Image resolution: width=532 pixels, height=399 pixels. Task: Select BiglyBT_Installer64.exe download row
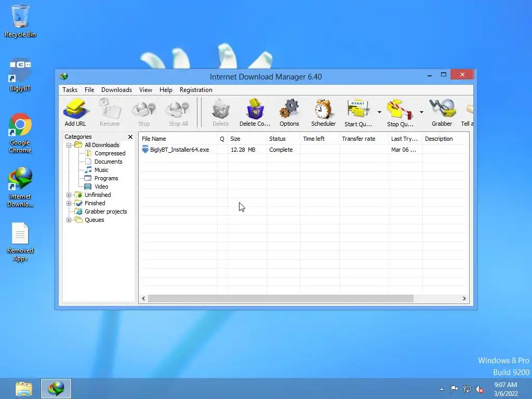tap(303, 150)
